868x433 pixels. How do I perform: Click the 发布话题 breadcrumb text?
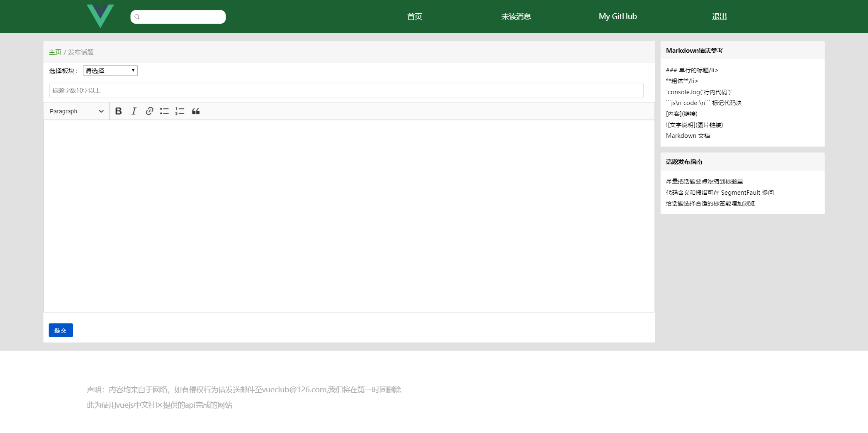tap(81, 52)
